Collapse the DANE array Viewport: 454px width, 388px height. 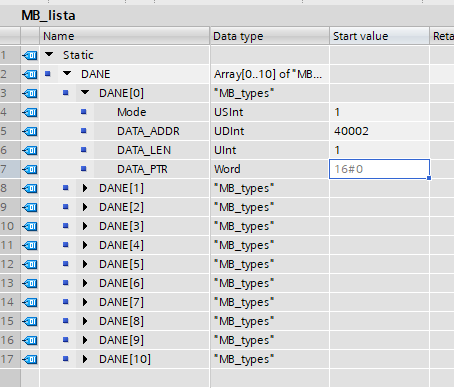click(67, 73)
